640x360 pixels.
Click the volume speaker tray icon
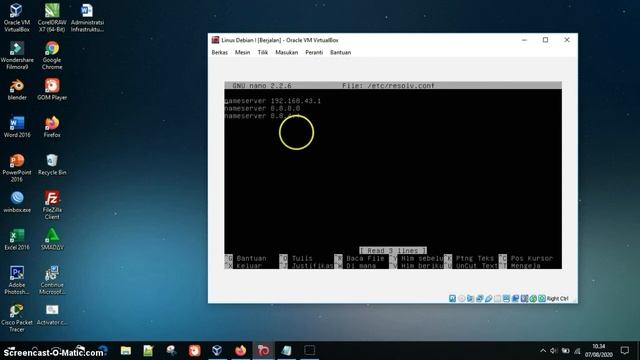554,351
